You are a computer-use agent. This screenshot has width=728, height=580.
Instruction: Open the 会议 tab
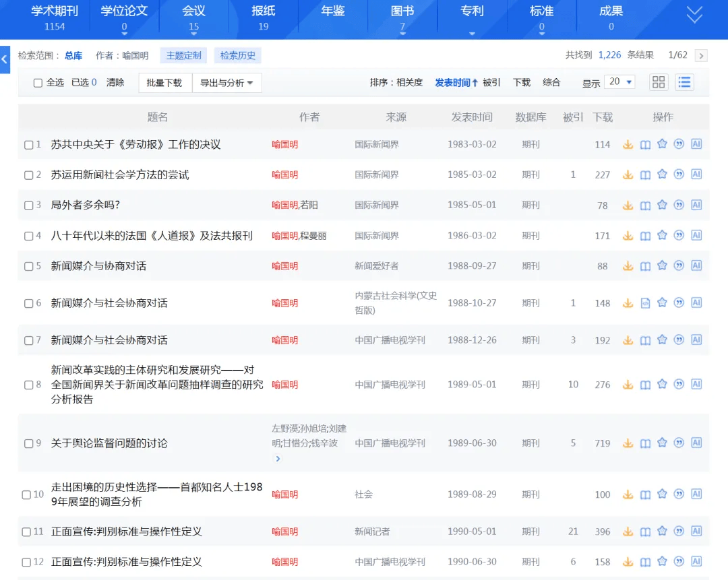pos(193,18)
